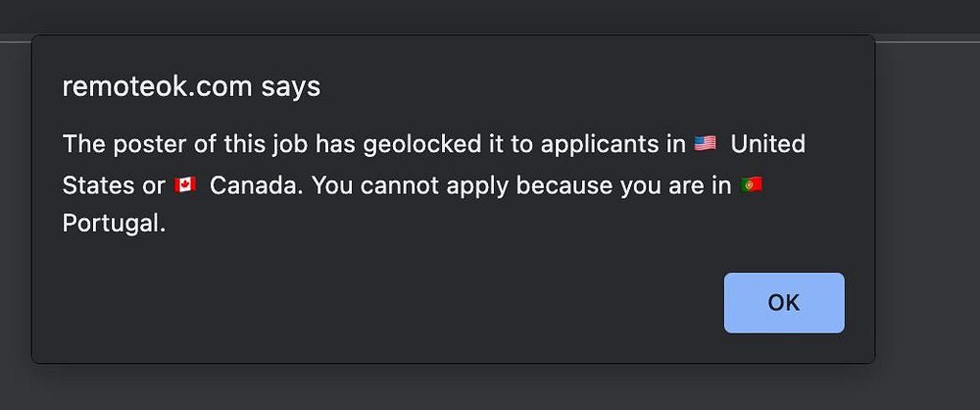Image resolution: width=980 pixels, height=410 pixels.
Task: Click the dark browser strip above the dialog
Action: [x=490, y=15]
